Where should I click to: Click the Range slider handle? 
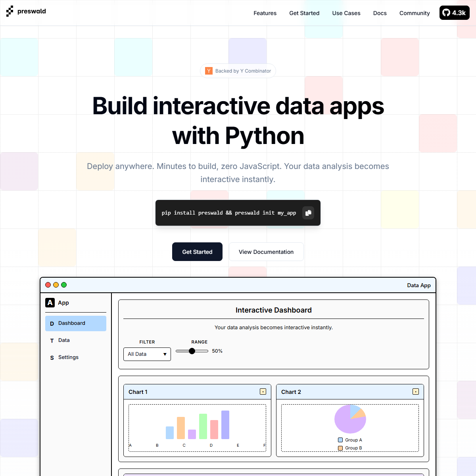coord(192,351)
